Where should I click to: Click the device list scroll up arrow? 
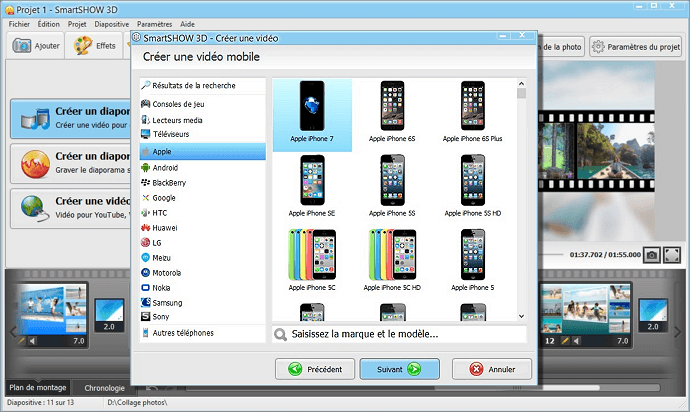521,84
